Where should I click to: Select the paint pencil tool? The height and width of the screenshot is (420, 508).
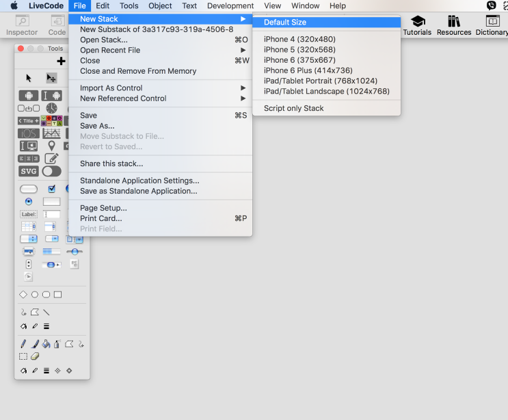click(x=23, y=344)
